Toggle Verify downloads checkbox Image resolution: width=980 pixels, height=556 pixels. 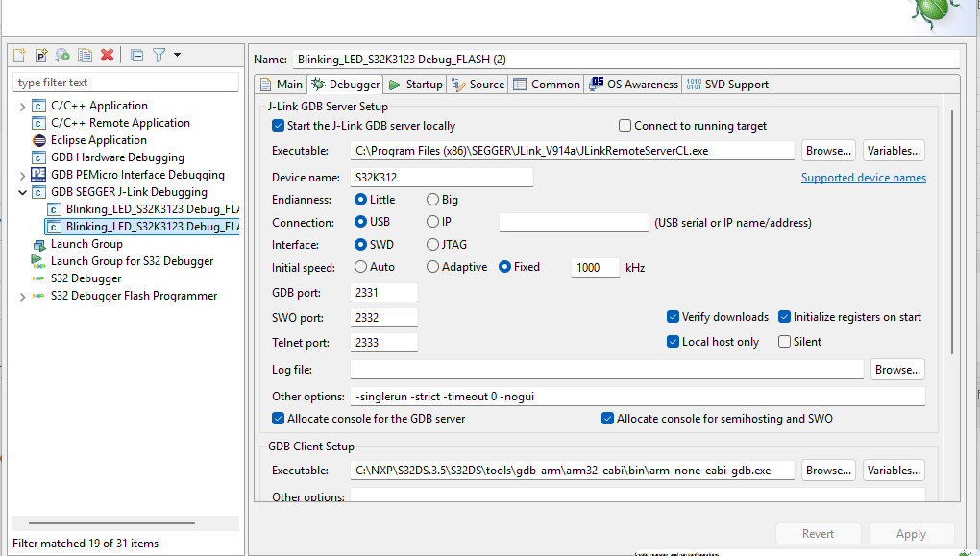pos(674,317)
